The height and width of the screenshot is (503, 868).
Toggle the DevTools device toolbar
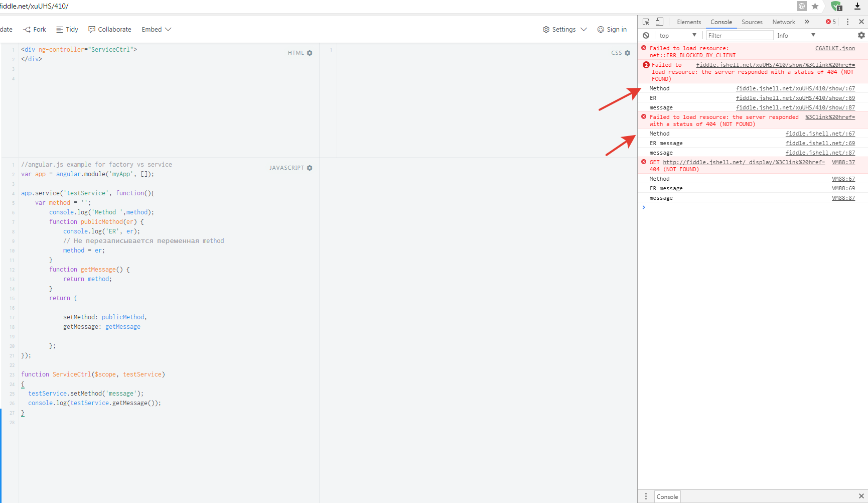[659, 22]
